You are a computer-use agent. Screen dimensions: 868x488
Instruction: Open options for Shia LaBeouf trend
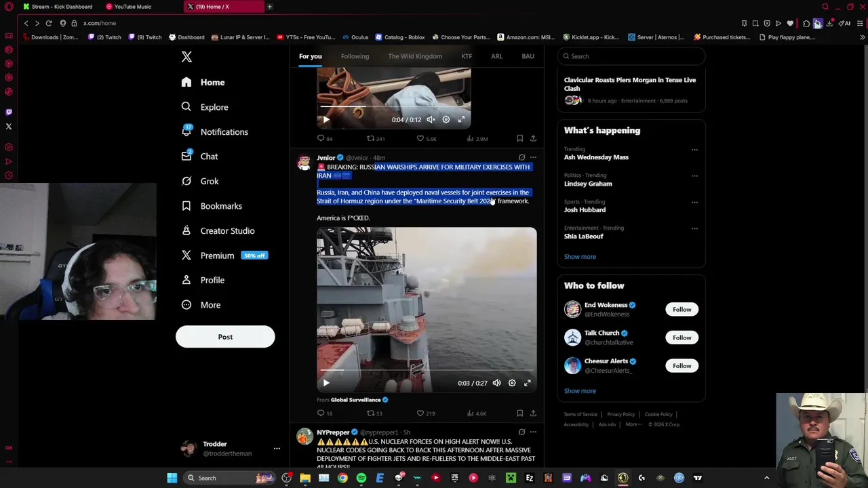pos(694,228)
